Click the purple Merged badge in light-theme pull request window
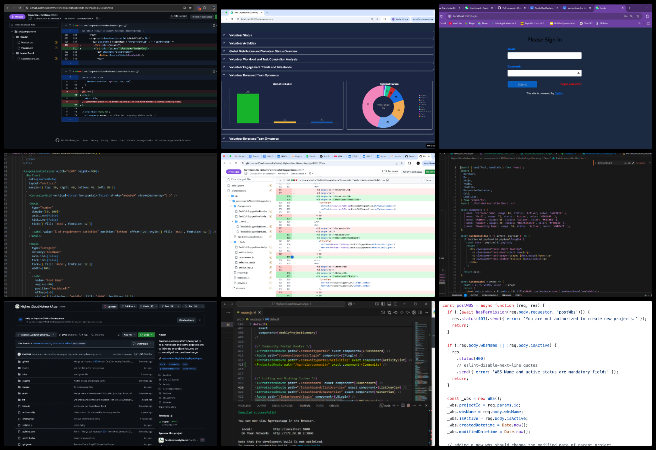 [233, 171]
